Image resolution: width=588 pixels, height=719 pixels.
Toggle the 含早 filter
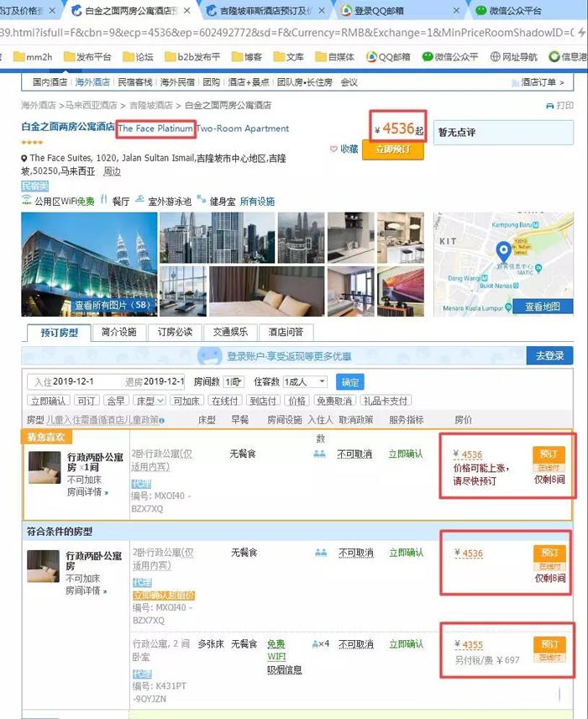(116, 401)
